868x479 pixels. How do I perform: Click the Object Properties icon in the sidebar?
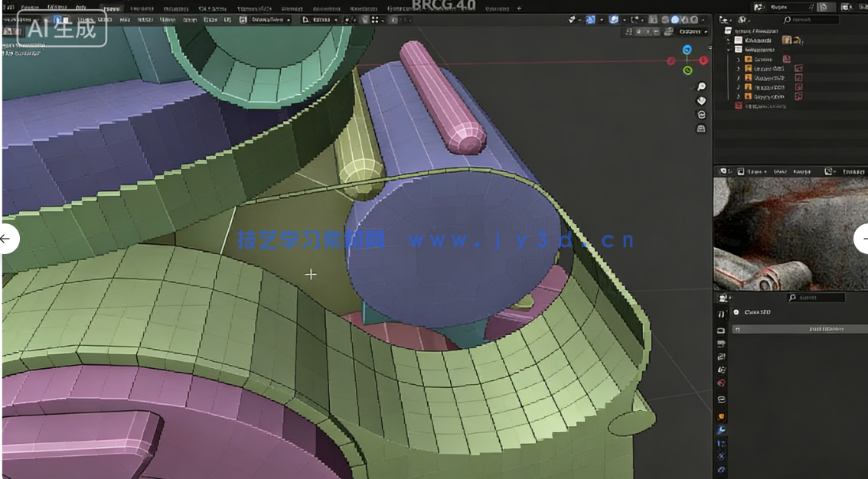click(x=720, y=416)
